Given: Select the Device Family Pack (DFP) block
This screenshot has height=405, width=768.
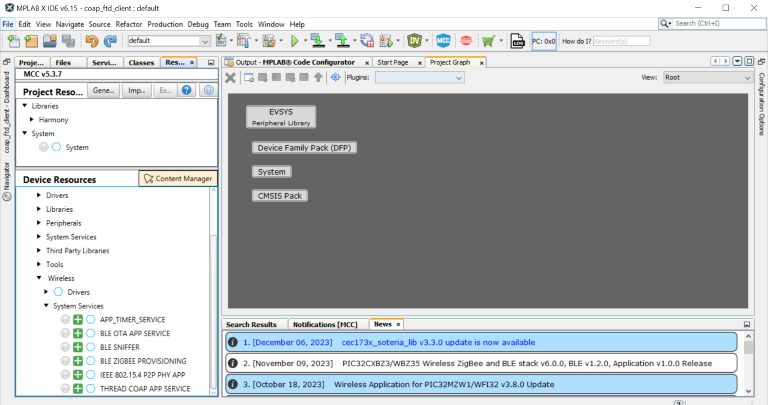Looking at the screenshot, I should [x=304, y=148].
